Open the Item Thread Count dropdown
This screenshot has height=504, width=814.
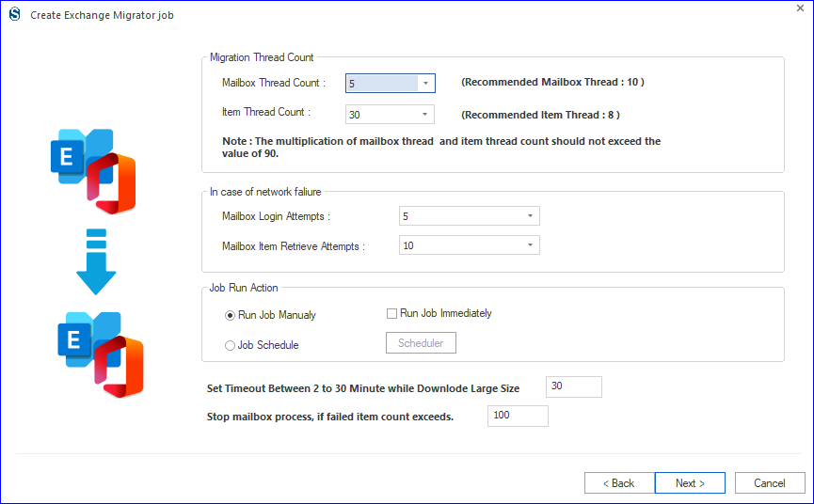tap(424, 115)
